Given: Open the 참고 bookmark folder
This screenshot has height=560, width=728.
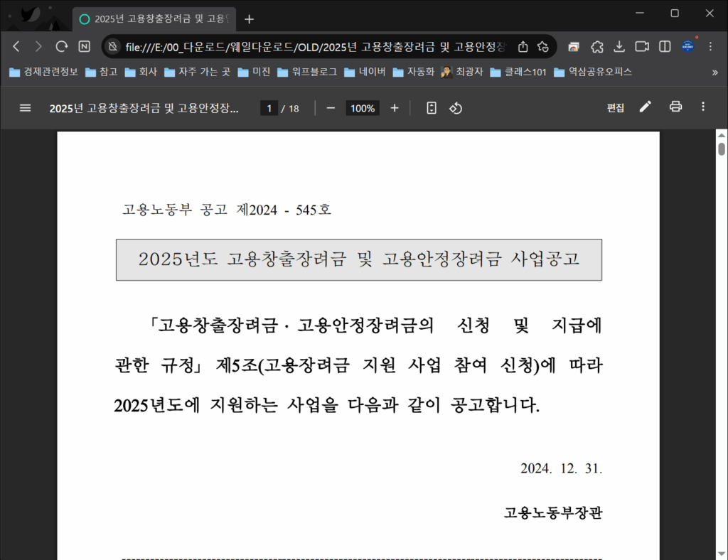Looking at the screenshot, I should [102, 72].
